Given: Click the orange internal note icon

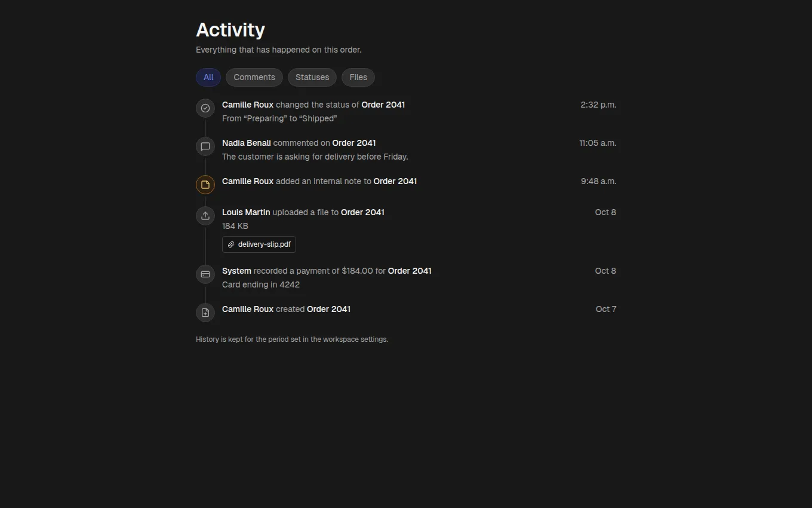Looking at the screenshot, I should [205, 185].
